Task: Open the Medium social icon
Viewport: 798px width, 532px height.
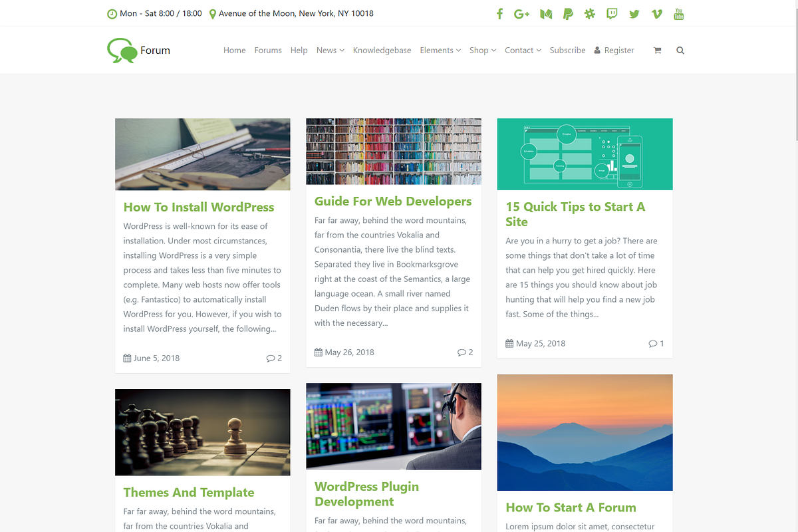Action: (546, 14)
